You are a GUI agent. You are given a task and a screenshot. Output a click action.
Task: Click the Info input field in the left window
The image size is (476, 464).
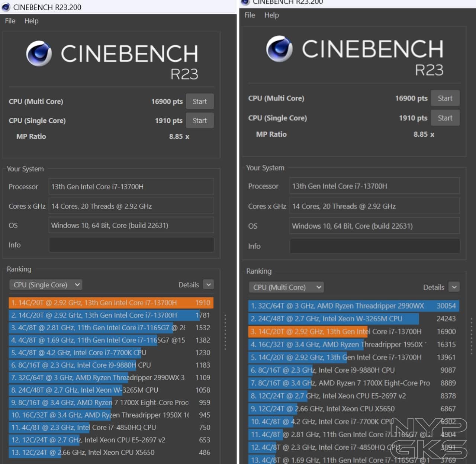point(131,245)
